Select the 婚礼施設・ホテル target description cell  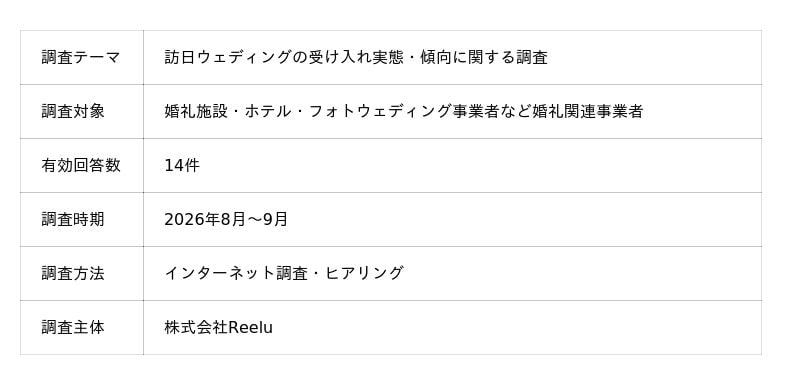453,112
